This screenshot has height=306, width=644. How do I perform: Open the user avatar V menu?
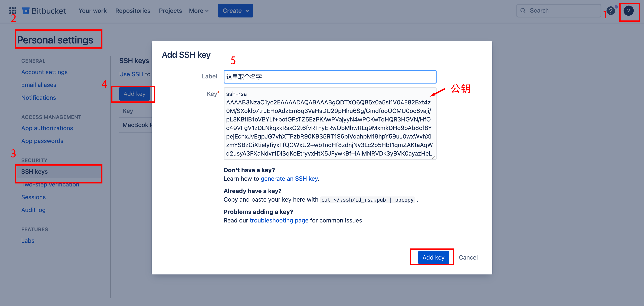pyautogui.click(x=628, y=11)
